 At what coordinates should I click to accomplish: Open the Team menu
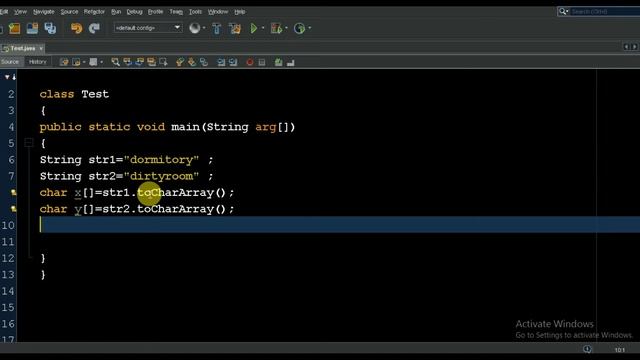point(176,11)
